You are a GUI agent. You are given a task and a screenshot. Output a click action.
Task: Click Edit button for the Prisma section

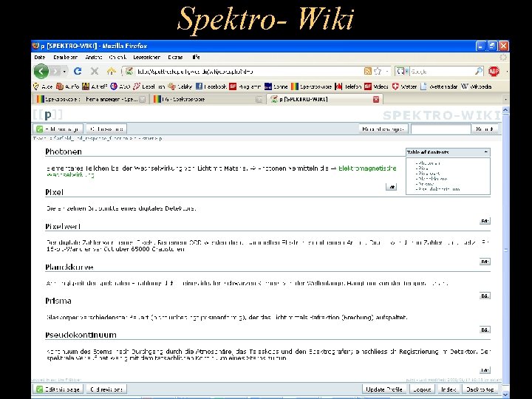[485, 330]
